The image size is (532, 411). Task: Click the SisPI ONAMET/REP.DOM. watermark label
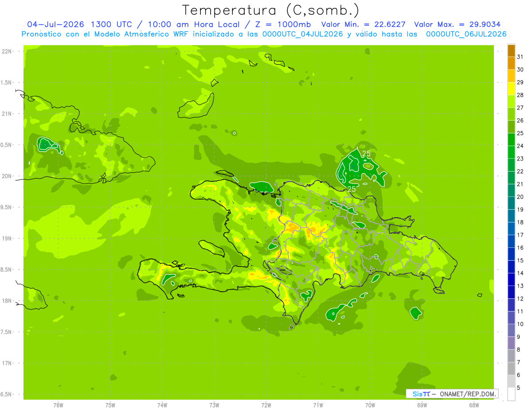pos(452,394)
